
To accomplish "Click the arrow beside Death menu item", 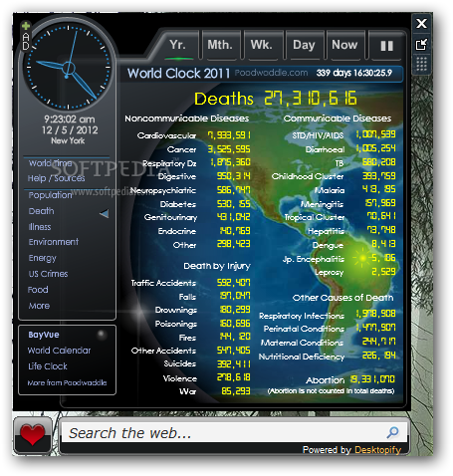I will pos(105,213).
